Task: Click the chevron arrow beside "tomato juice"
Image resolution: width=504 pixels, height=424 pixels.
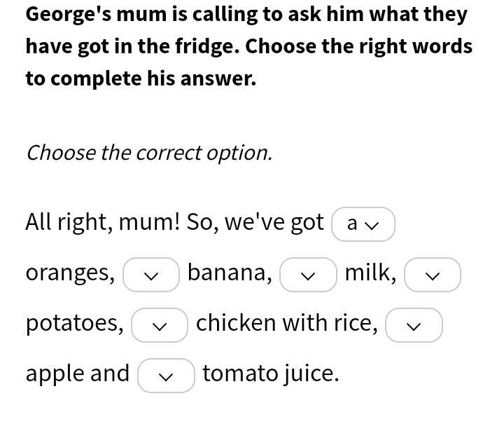Action: 166,377
